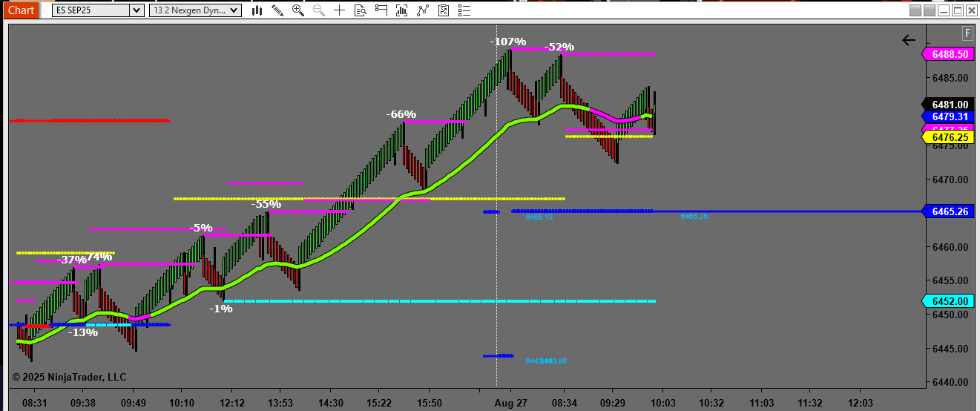Click the Zoom In magnifier
This screenshot has width=980, height=411.
click(x=298, y=10)
